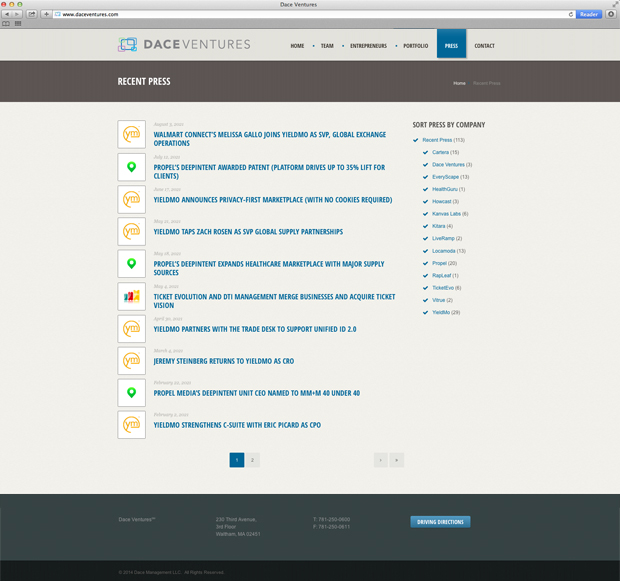This screenshot has height=581, width=620.
Task: Open Yieldmo Partners with The Trade Desk article
Action: coord(255,329)
